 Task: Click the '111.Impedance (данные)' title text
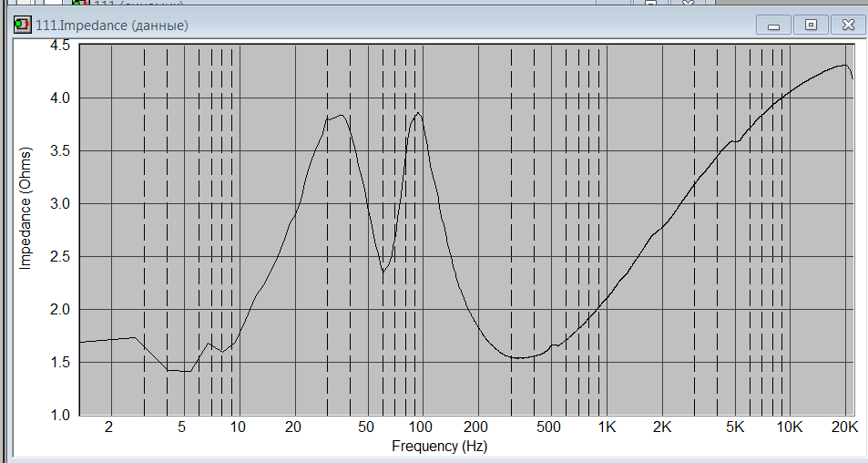(x=112, y=25)
